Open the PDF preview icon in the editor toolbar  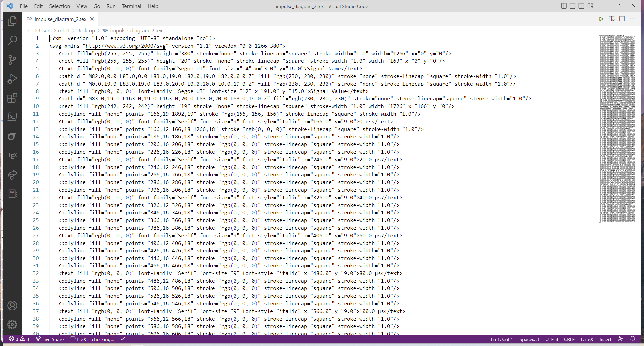coord(612,19)
